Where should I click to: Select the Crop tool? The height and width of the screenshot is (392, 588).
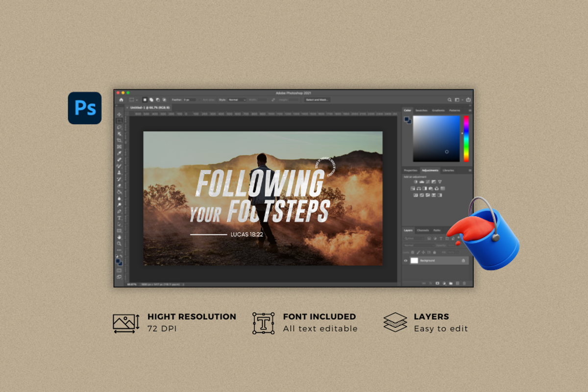coord(119,140)
